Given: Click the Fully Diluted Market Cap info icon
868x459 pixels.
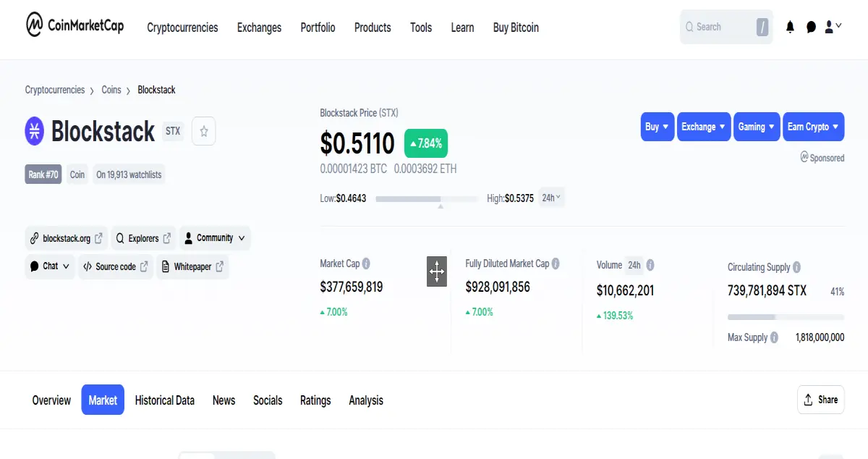Looking at the screenshot, I should point(556,264).
